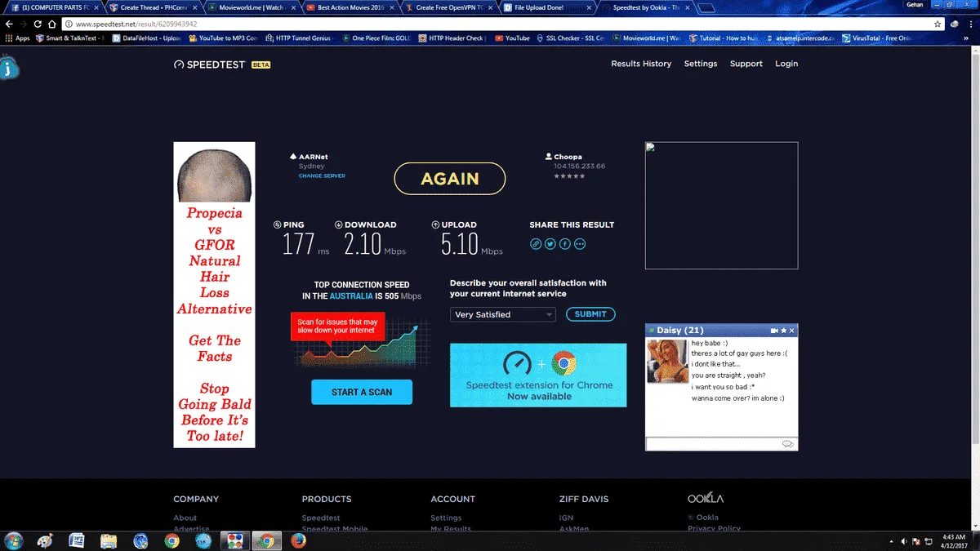Click Login in Speedtest header

[x=786, y=64]
